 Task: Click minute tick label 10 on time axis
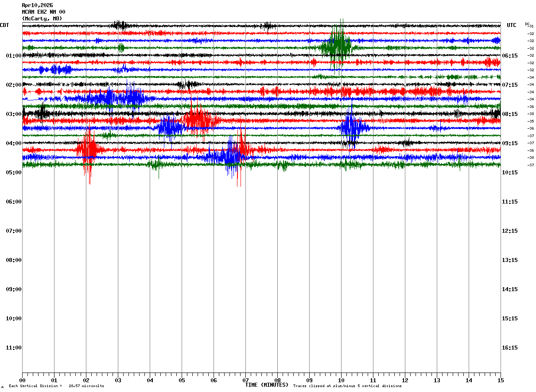[341, 380]
